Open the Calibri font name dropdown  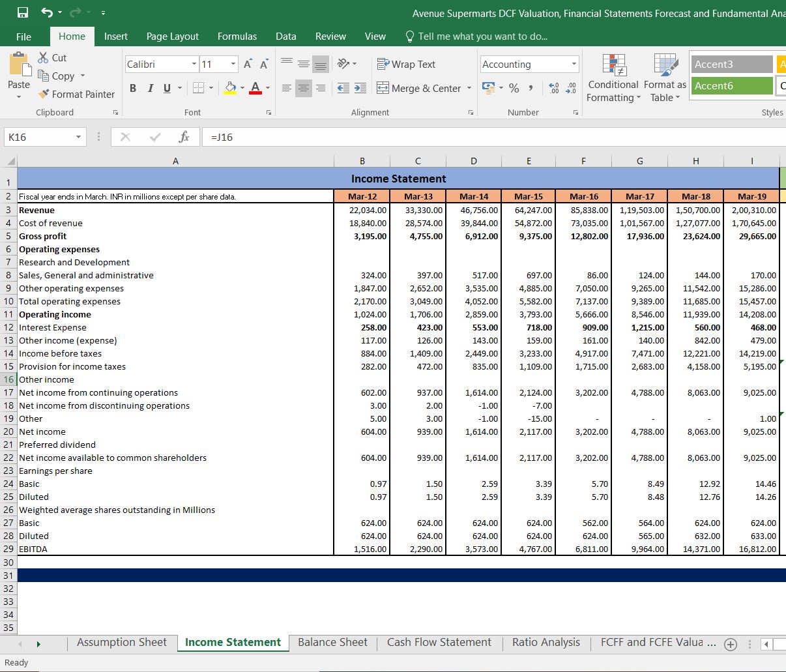tap(194, 64)
